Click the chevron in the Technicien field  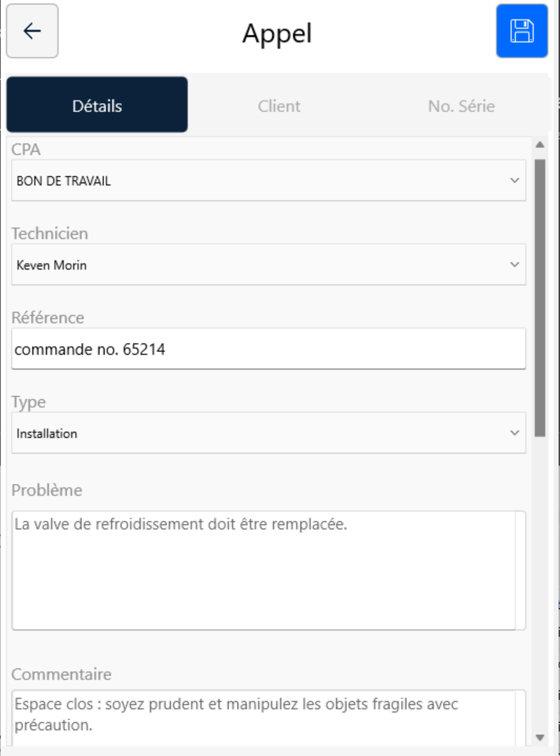click(514, 264)
